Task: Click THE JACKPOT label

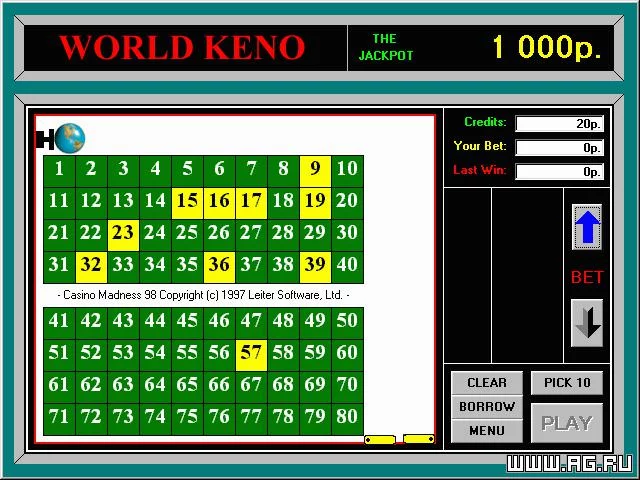Action: 386,47
